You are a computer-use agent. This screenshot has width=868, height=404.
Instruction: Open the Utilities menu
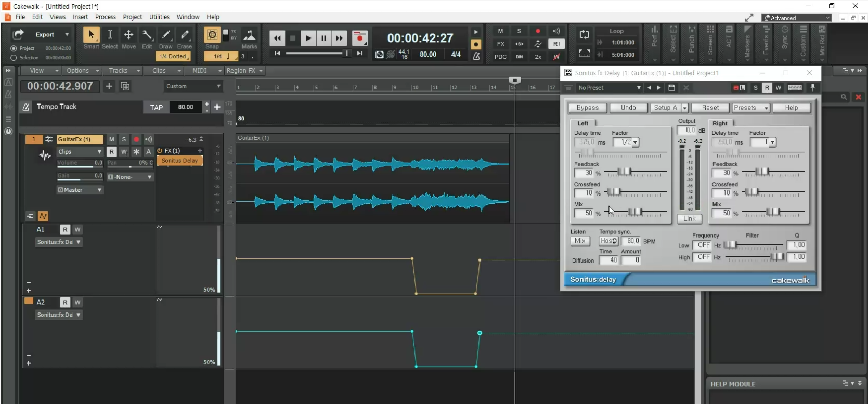click(159, 17)
